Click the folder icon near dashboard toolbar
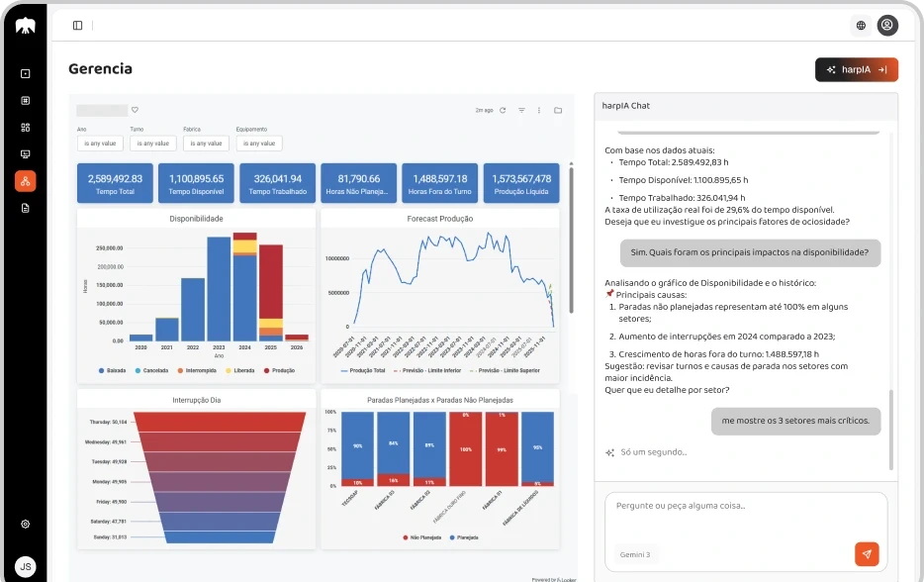Image resolution: width=924 pixels, height=582 pixels. coord(559,111)
